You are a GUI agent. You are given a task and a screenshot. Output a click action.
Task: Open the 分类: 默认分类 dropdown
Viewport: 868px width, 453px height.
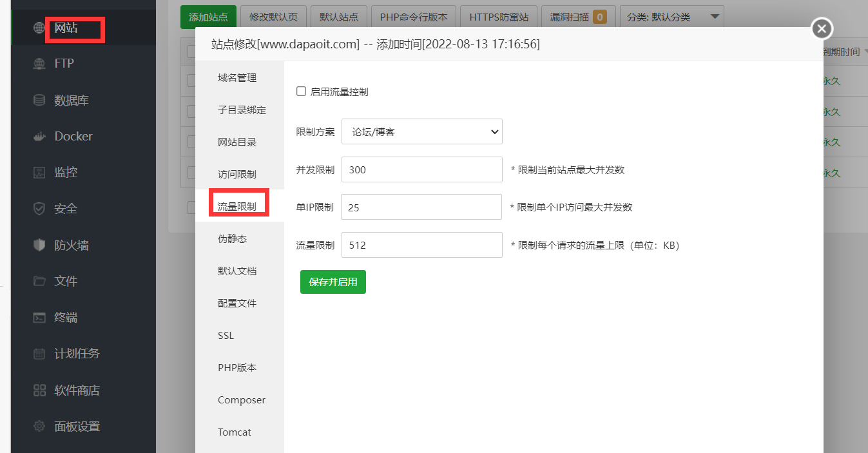(671, 17)
